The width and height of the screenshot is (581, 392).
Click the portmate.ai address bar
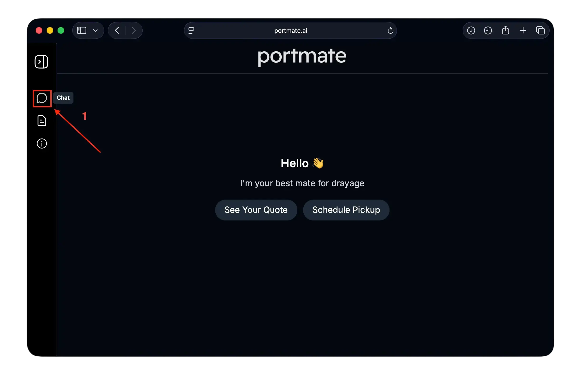pos(290,30)
